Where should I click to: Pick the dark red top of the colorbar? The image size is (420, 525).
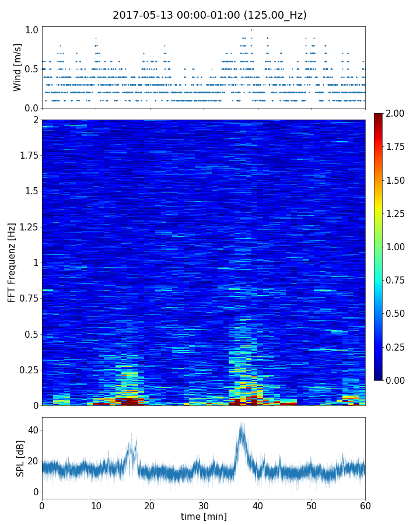379,117
